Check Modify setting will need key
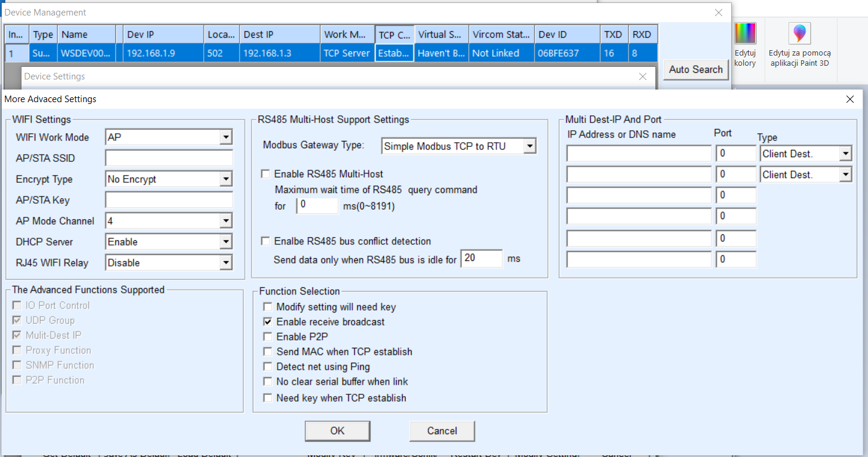The image size is (868, 457). (268, 306)
